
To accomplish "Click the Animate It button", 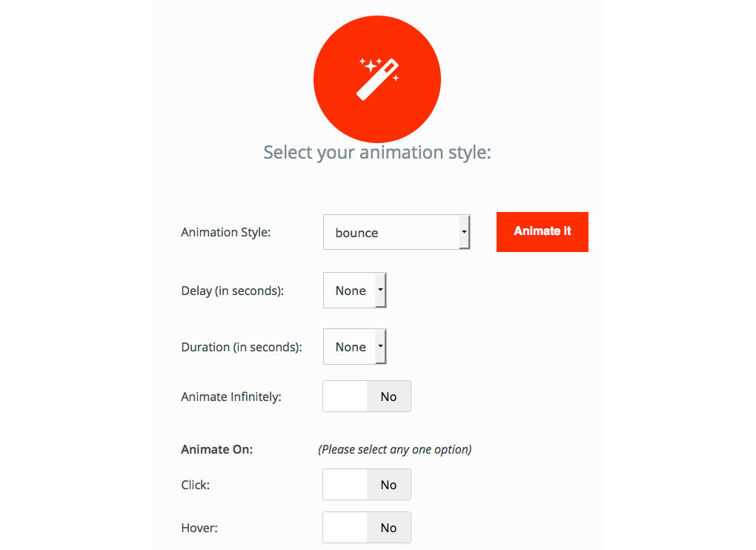I will [x=542, y=232].
